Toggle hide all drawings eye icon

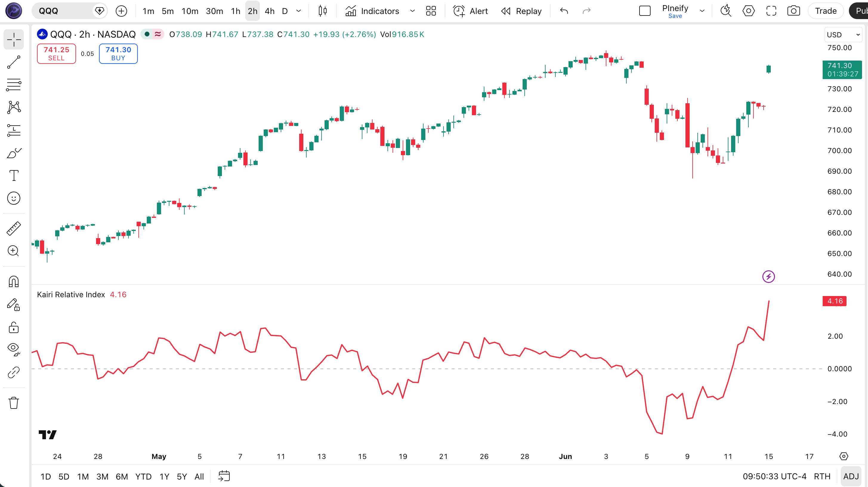coord(14,349)
